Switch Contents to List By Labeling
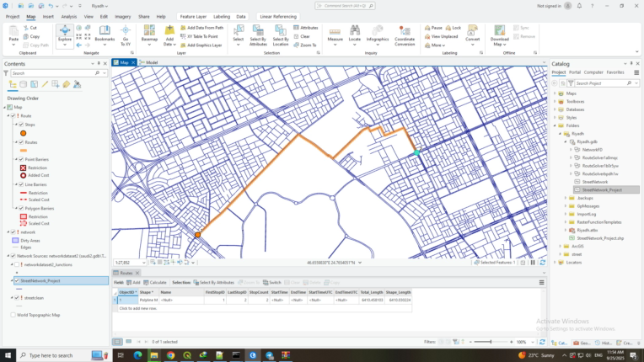The height and width of the screenshot is (362, 644). tap(66, 84)
